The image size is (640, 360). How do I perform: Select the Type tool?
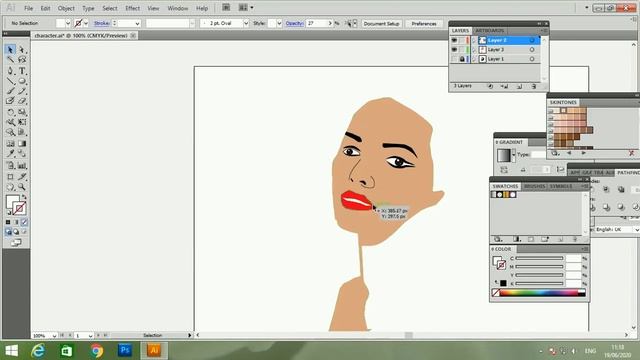(22, 71)
